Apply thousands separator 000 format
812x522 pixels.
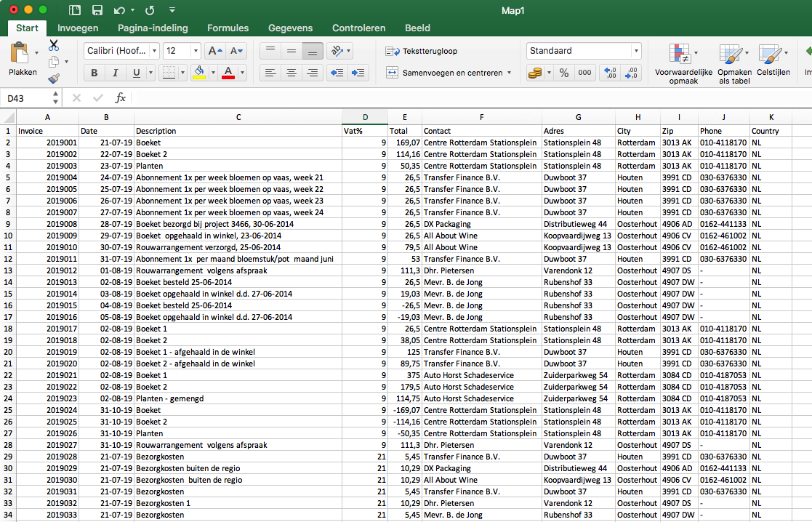pos(584,73)
